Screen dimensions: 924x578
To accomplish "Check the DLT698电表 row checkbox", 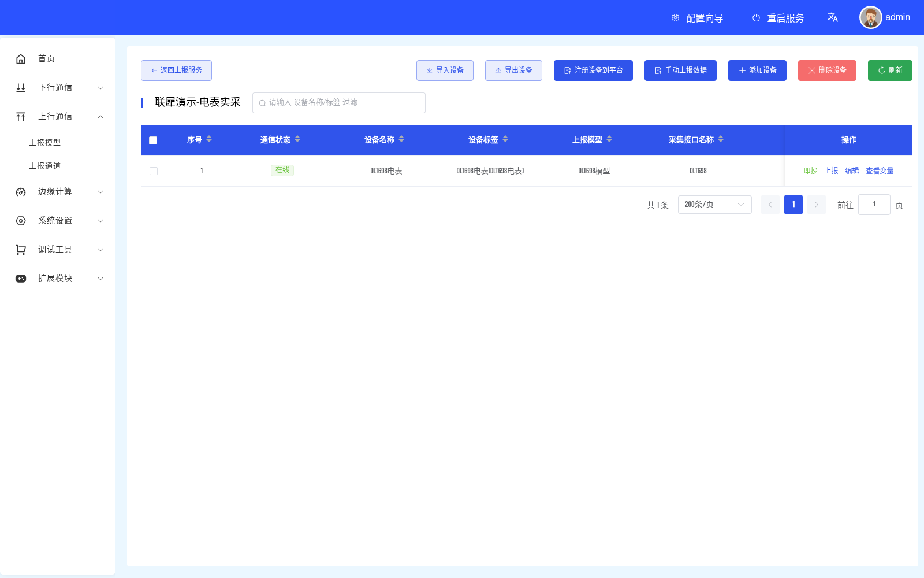I will [x=154, y=171].
